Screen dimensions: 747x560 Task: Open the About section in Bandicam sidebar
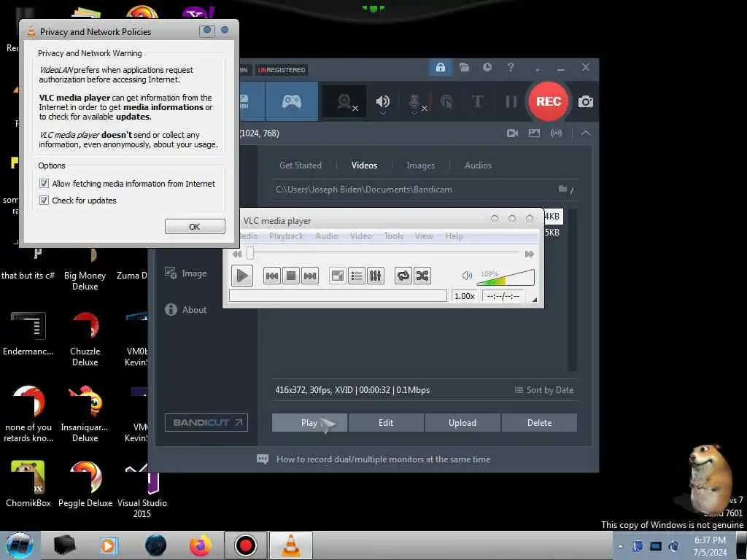tap(186, 309)
